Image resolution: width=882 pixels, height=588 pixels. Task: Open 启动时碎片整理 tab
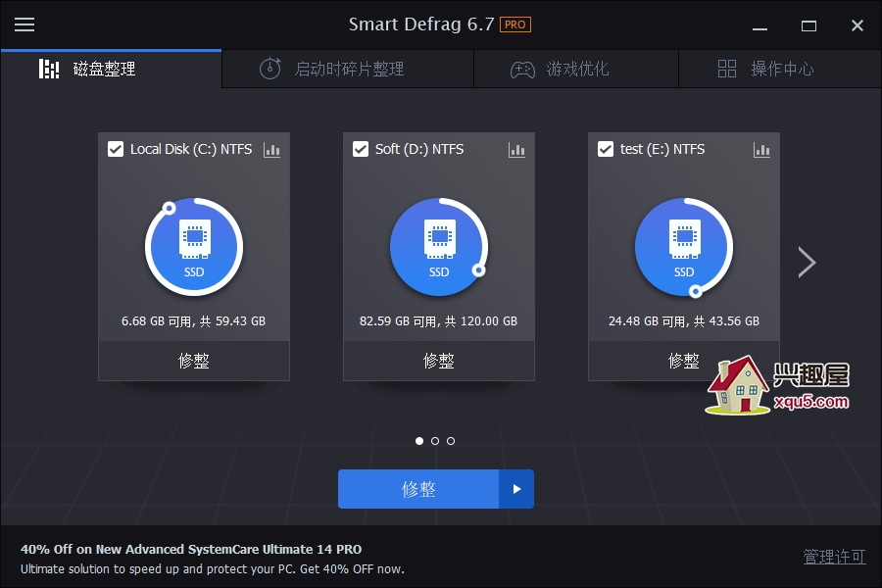[x=348, y=69]
